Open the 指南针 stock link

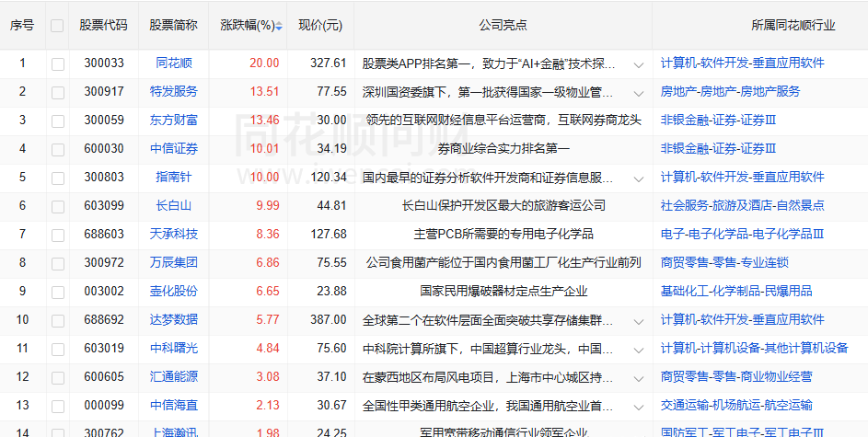174,177
